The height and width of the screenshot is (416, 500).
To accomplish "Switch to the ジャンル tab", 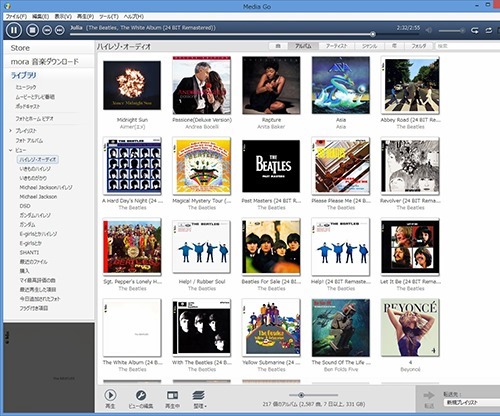I will tap(369, 46).
